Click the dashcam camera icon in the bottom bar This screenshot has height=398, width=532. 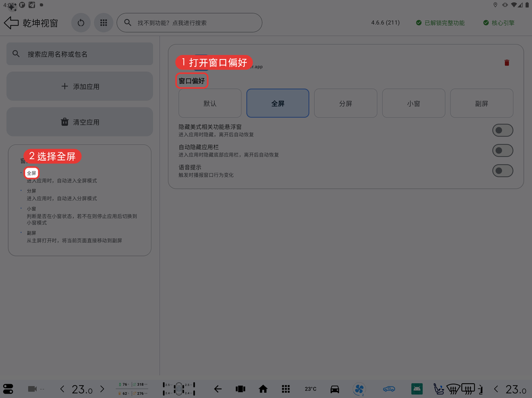tap(32, 389)
